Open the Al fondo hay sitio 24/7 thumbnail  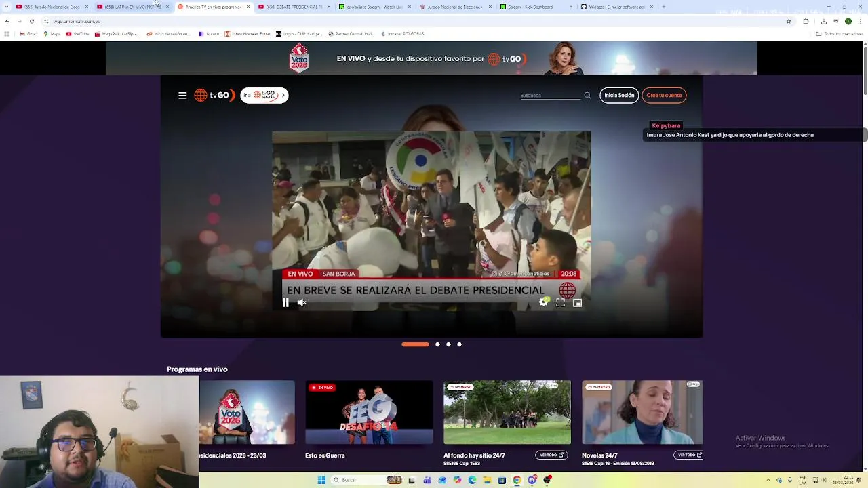(x=507, y=412)
